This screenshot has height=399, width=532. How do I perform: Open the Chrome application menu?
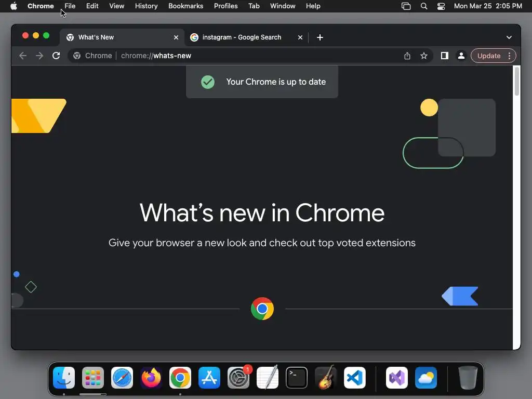point(41,6)
